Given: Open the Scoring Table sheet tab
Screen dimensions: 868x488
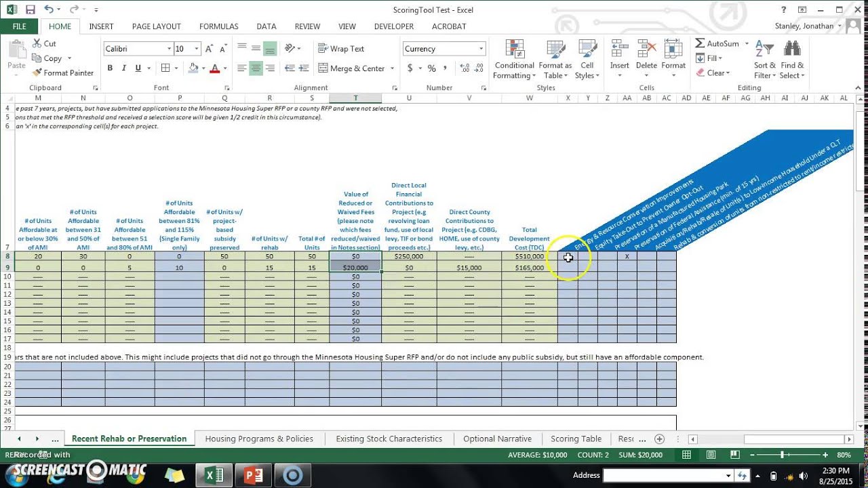Looking at the screenshot, I should pyautogui.click(x=576, y=439).
